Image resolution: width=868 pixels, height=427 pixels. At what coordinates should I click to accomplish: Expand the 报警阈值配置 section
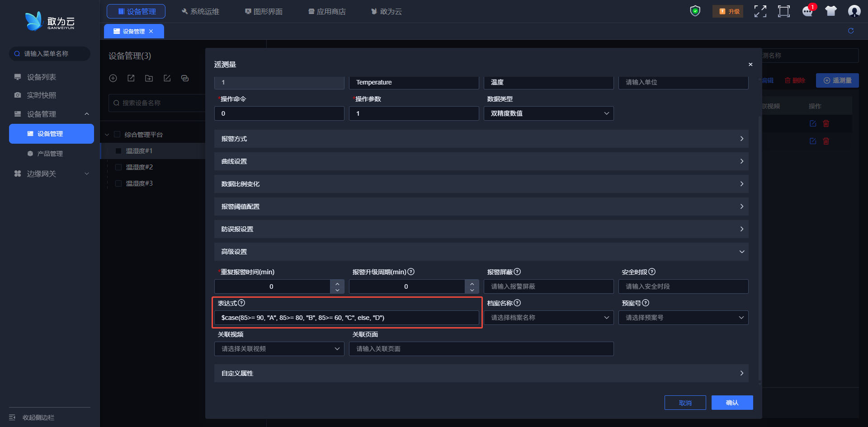click(x=481, y=206)
